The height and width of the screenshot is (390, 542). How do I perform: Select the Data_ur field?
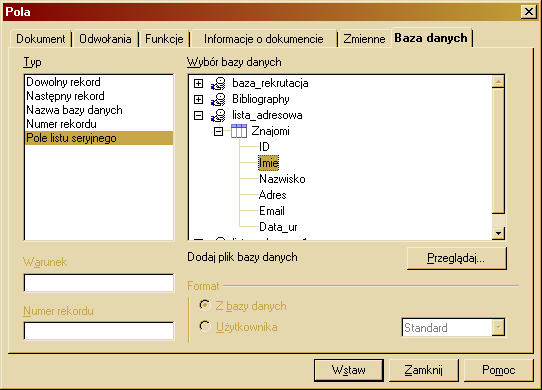[278, 227]
